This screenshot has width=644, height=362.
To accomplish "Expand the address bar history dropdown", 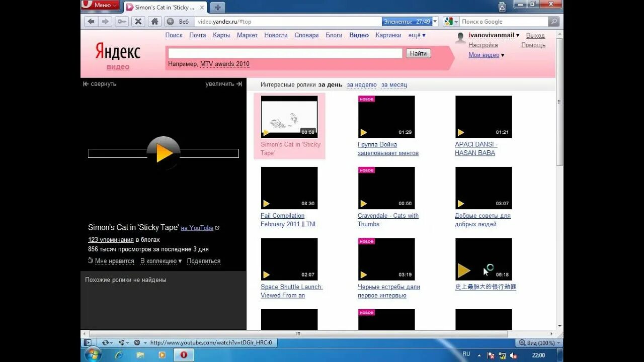I will 435,22.
